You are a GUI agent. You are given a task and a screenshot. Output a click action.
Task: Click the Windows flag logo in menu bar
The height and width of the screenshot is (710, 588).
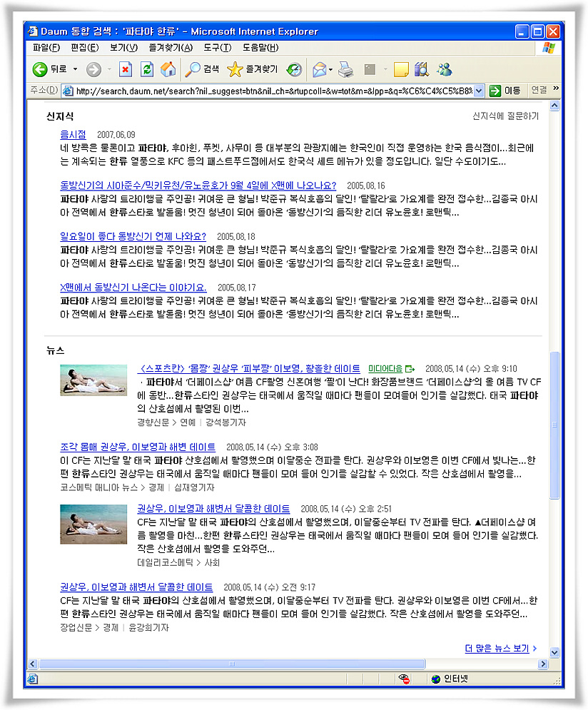(549, 48)
